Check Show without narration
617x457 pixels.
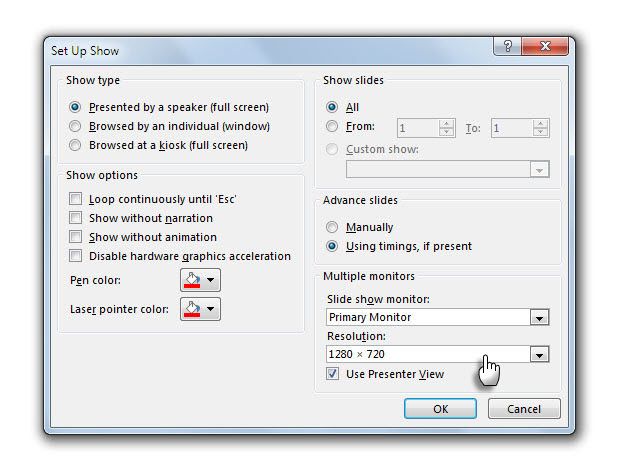[x=75, y=218]
